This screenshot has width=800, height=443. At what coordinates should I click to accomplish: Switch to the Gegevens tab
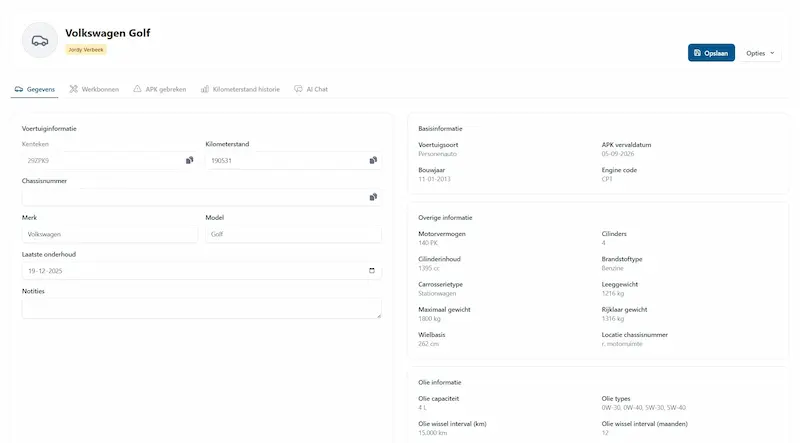35,89
